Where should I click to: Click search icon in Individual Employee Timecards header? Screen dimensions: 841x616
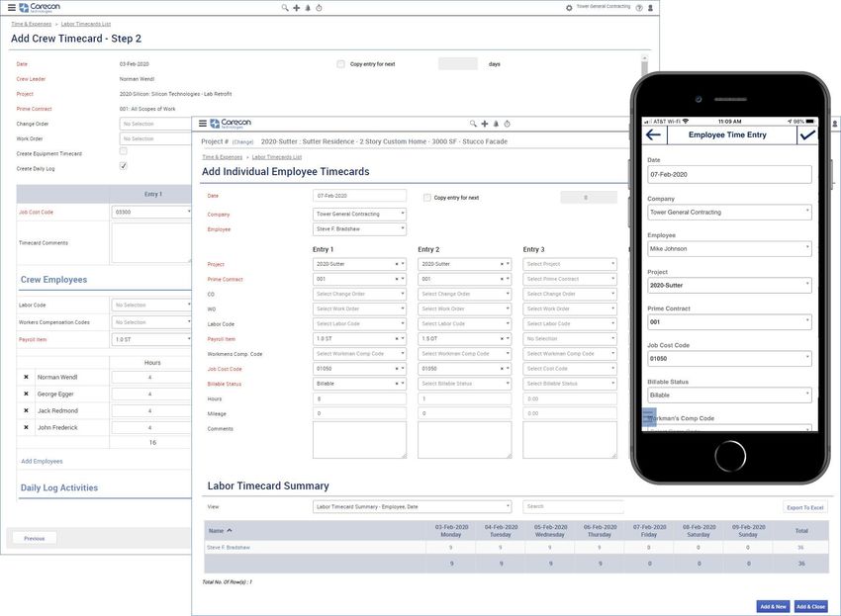(x=473, y=124)
